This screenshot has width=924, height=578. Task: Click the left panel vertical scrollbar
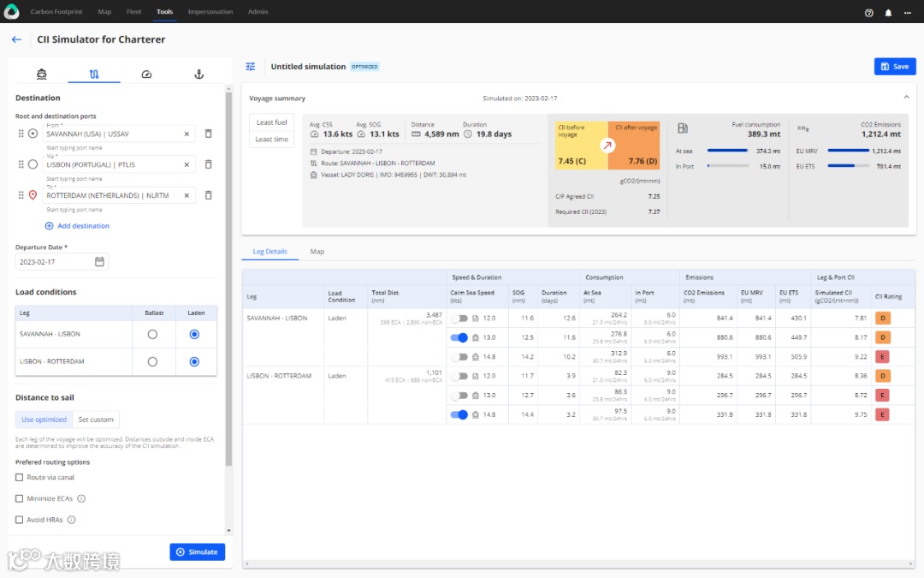click(x=228, y=277)
